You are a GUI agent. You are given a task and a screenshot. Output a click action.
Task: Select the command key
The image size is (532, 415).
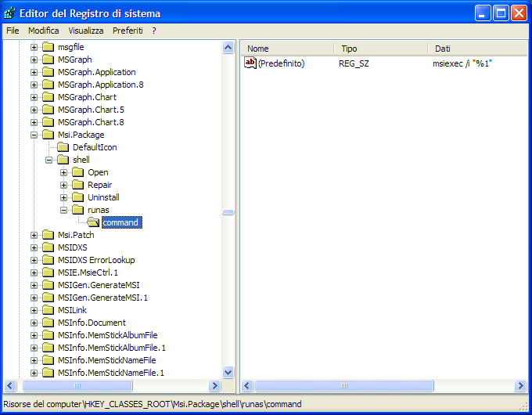point(122,222)
